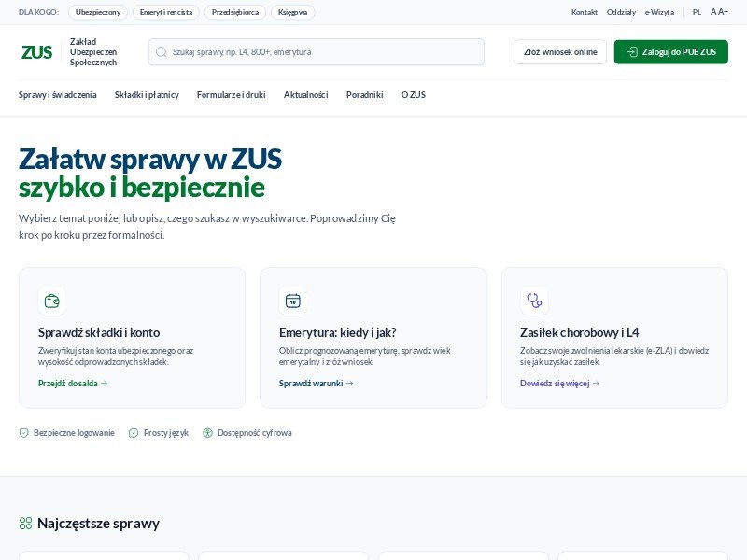747x560 pixels.
Task: Focus the Szukaj sprawy search field
Action: coord(322,52)
